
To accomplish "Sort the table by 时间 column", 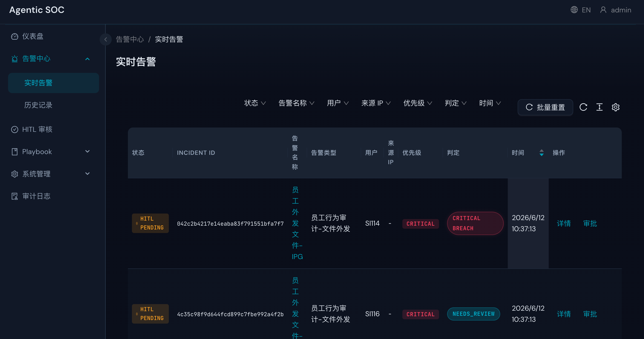I will 541,153.
